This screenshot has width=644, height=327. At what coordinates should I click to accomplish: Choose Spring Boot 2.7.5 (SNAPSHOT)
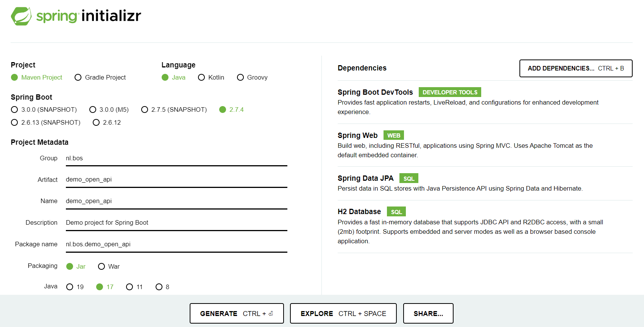point(145,110)
